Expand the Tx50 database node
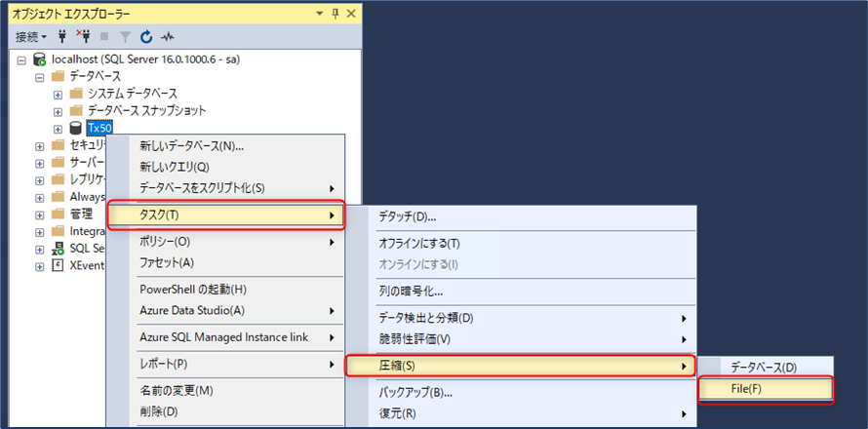The image size is (868, 429). click(x=58, y=129)
